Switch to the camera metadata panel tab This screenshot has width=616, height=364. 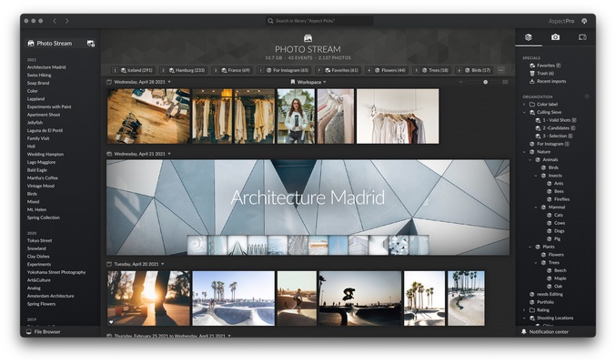coord(555,37)
